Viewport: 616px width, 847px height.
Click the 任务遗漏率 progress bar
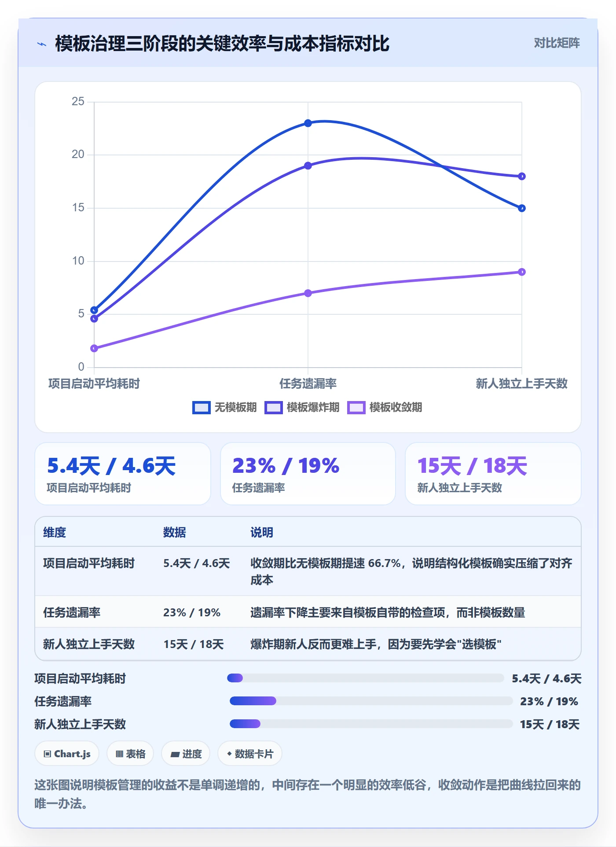tap(371, 701)
